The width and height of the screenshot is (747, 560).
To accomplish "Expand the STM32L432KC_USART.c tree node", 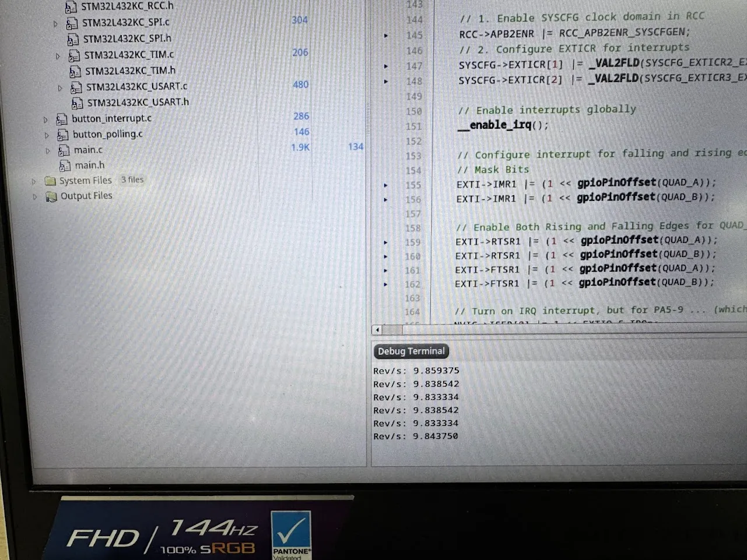I will (60, 87).
